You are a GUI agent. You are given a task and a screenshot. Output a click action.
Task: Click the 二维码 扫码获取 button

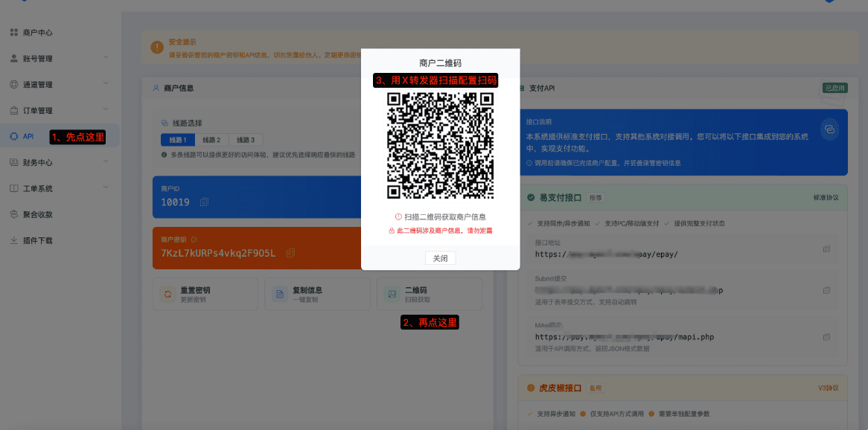pyautogui.click(x=430, y=294)
